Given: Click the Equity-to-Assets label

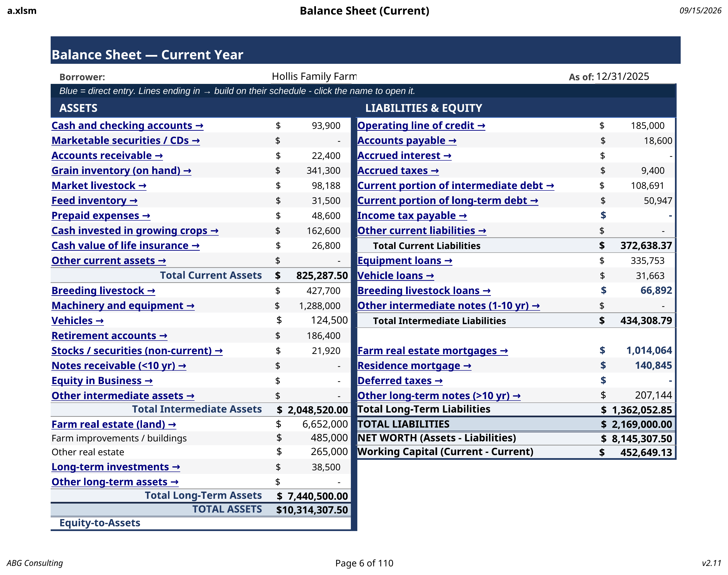Looking at the screenshot, I should click(x=100, y=523).
